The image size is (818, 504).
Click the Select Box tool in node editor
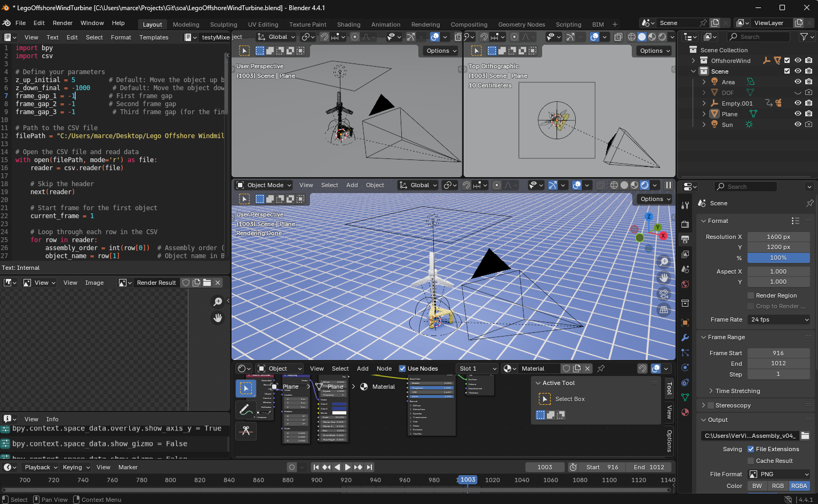pos(245,388)
